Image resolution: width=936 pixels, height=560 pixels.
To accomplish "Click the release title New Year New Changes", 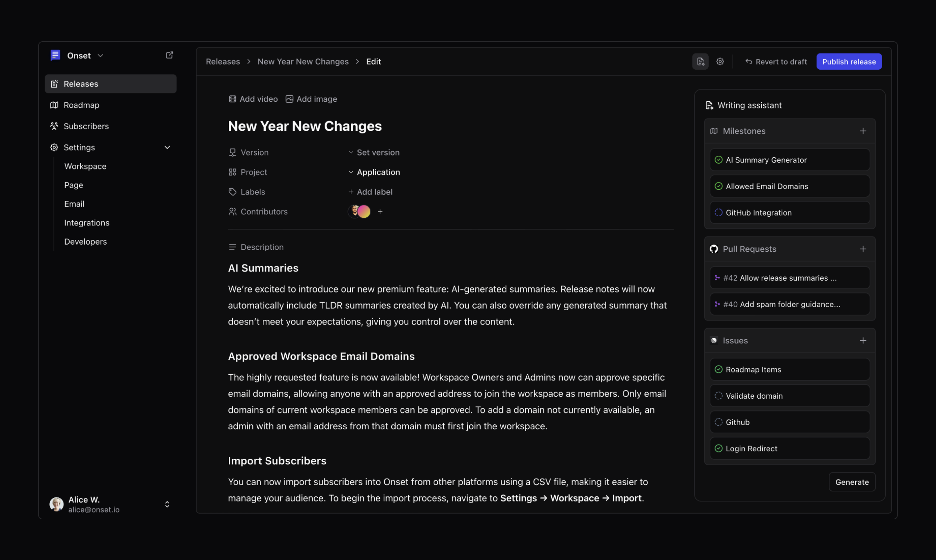I will coord(305,126).
